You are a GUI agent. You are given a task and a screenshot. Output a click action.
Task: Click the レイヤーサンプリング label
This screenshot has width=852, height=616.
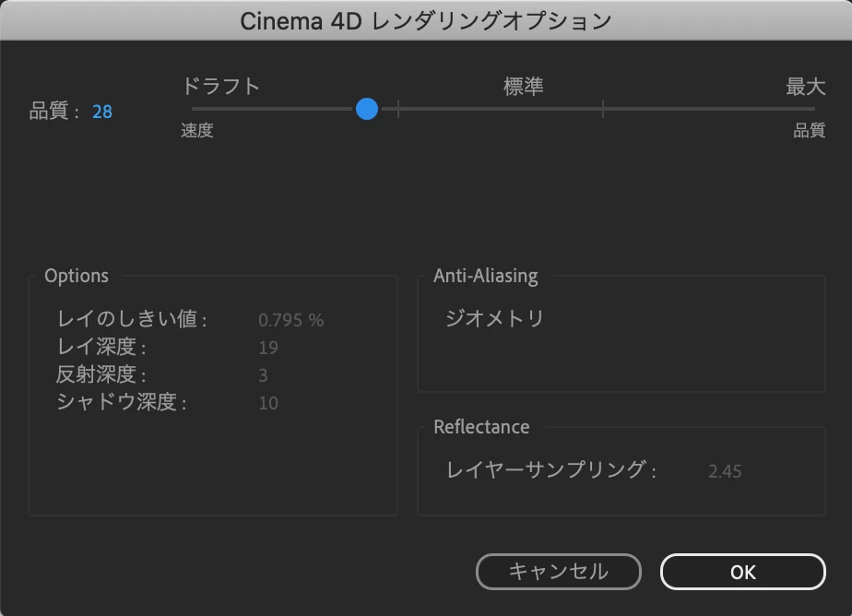(x=551, y=470)
